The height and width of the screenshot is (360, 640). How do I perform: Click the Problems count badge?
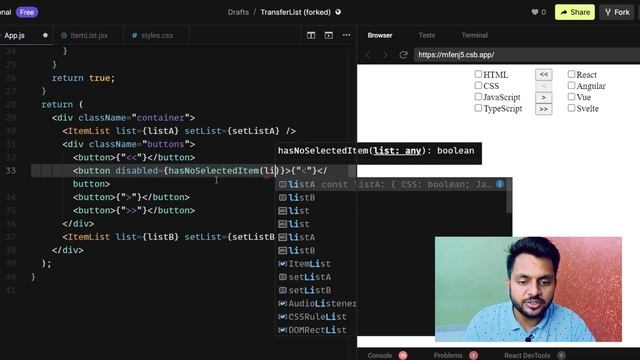(473, 356)
